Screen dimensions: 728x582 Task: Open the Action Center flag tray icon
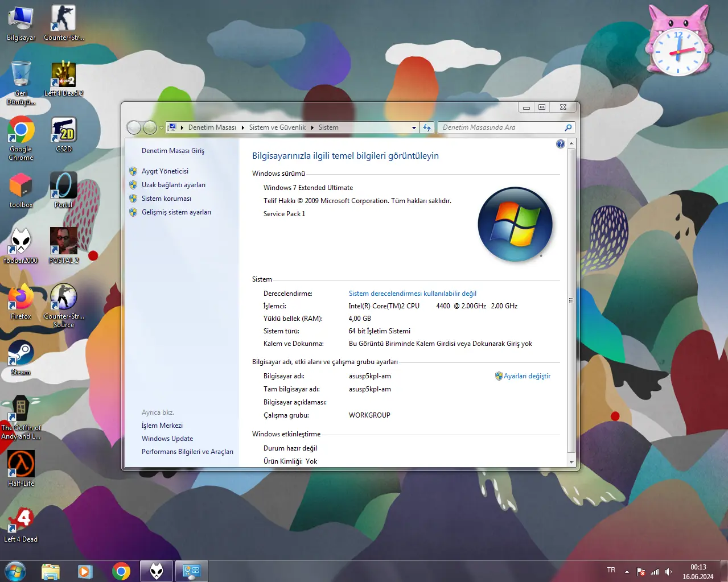(641, 572)
